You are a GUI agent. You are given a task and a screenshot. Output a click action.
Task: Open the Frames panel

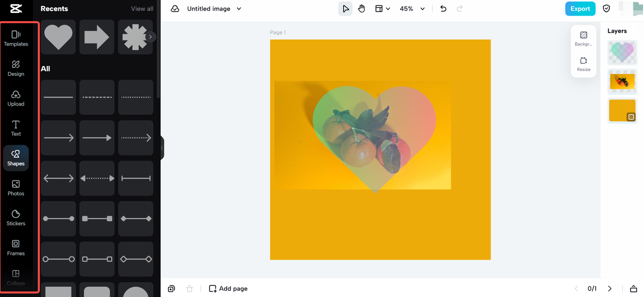16,248
